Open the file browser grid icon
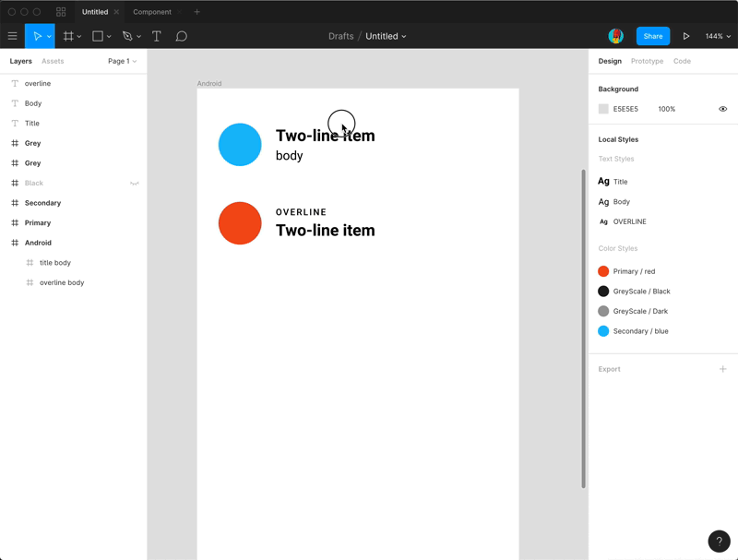 [x=61, y=12]
